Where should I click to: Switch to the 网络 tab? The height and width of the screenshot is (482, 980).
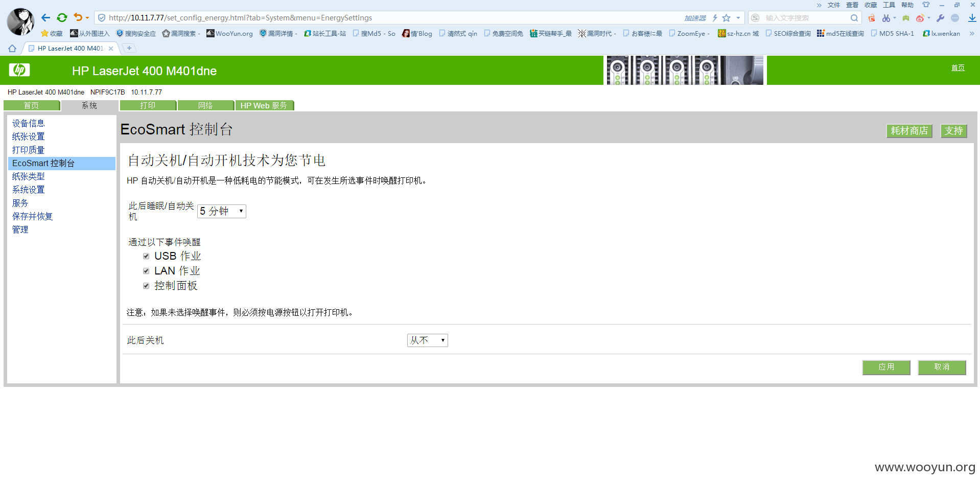click(205, 105)
